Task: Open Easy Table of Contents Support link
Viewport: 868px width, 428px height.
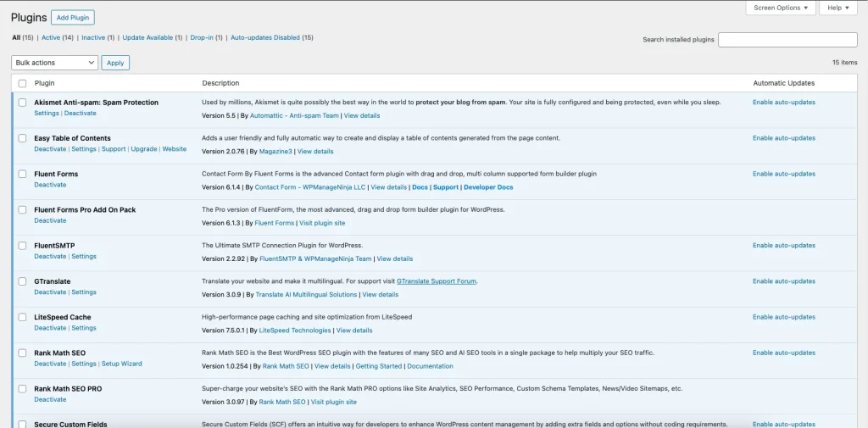Action: click(x=114, y=149)
